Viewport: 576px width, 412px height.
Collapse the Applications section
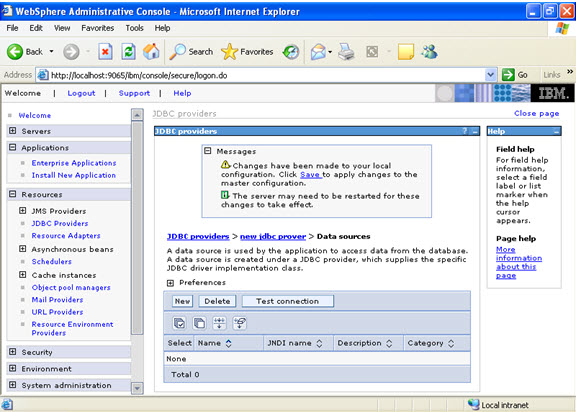pyautogui.click(x=13, y=147)
